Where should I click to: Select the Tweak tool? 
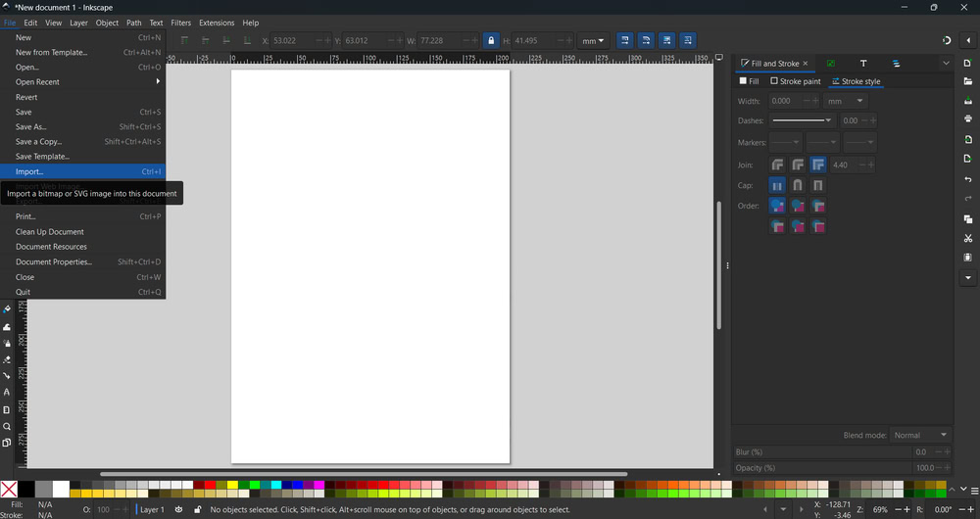pos(7,327)
